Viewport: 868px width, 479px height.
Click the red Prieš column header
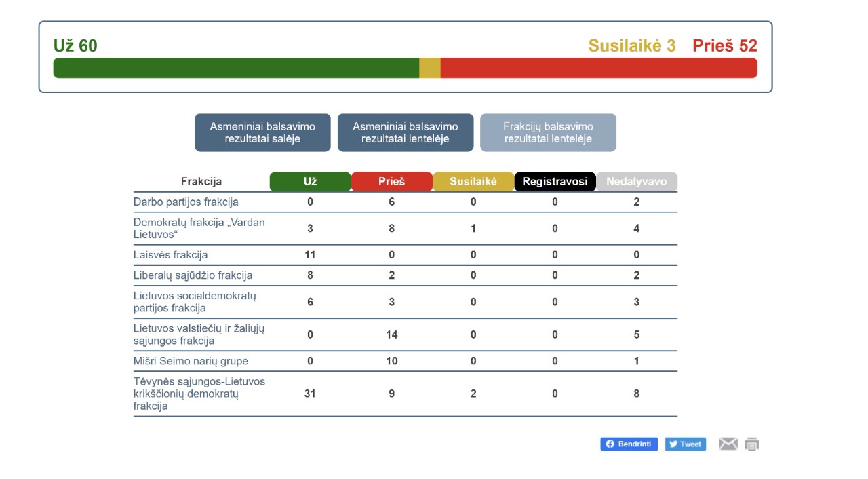tap(392, 182)
